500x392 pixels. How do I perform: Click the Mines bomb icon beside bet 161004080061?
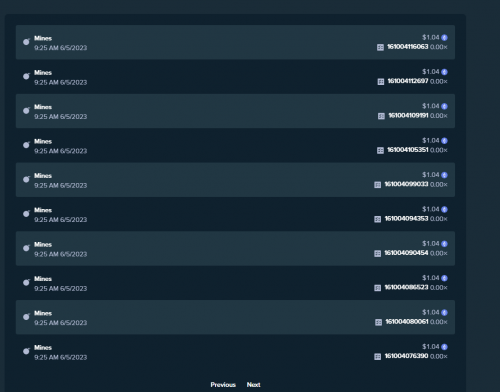(x=26, y=316)
